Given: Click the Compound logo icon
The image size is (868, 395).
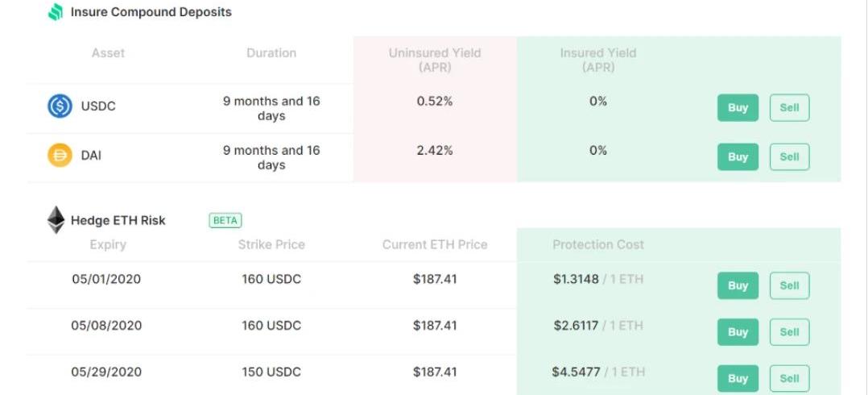Looking at the screenshot, I should point(56,12).
